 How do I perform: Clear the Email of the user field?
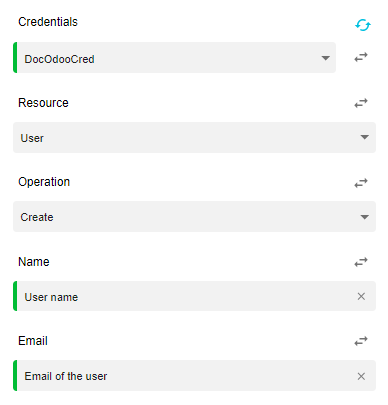pos(361,376)
